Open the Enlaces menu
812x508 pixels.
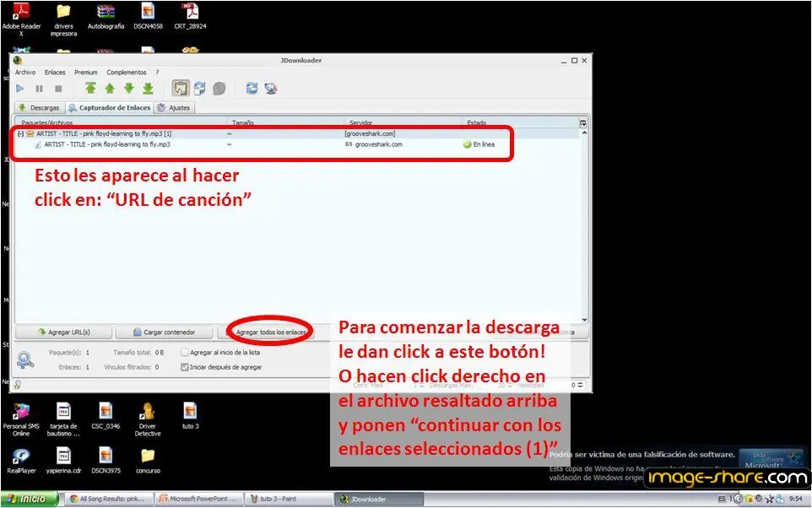pyautogui.click(x=55, y=73)
